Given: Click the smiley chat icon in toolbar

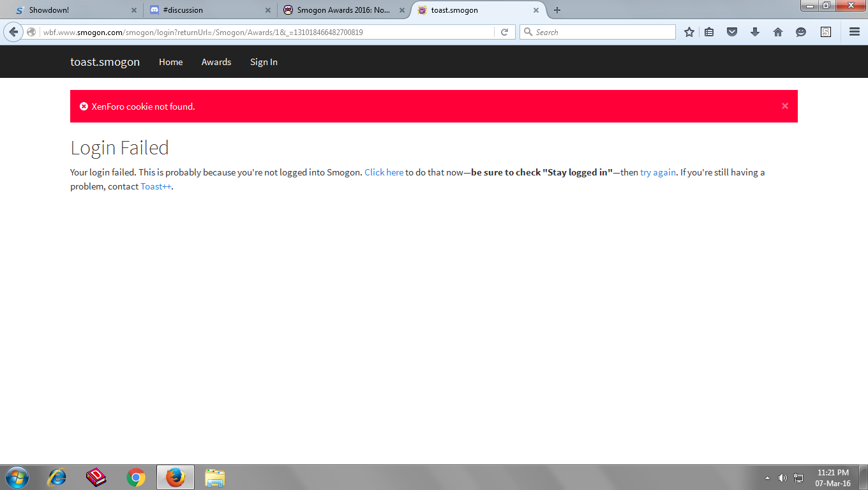Looking at the screenshot, I should point(801,32).
